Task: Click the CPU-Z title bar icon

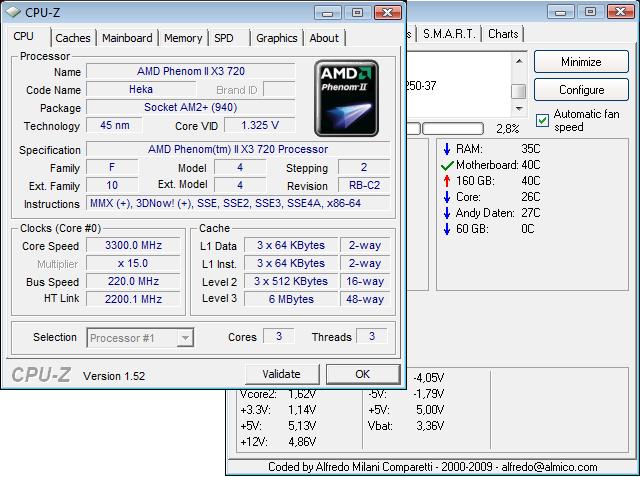Action: pyautogui.click(x=13, y=13)
